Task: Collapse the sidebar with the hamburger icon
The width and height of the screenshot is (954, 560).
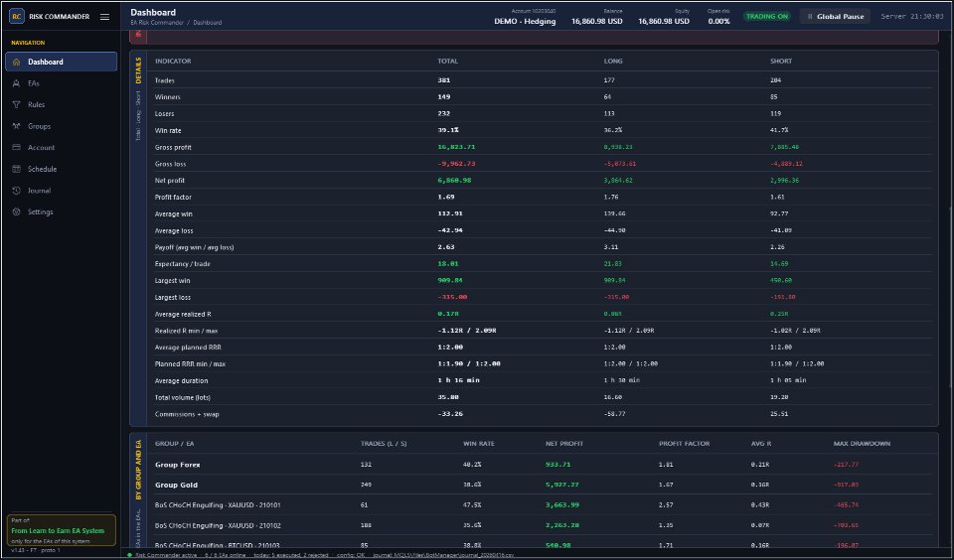Action: (104, 17)
